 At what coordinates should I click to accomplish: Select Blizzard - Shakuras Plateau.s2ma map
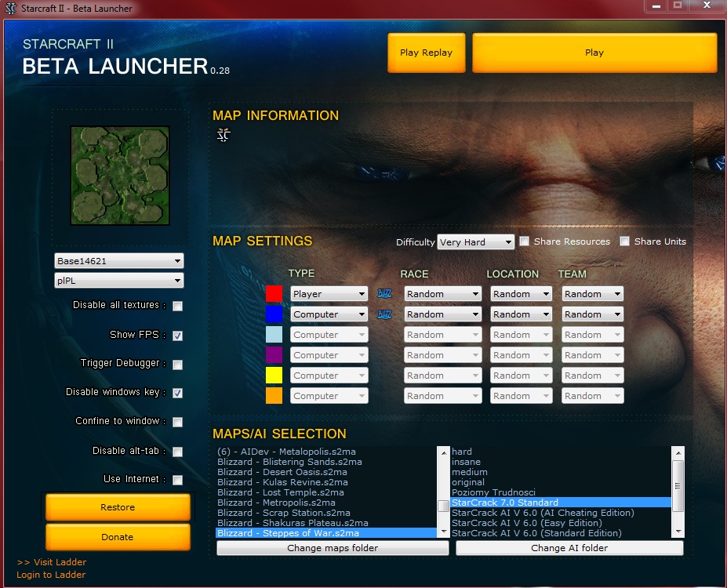click(x=326, y=523)
